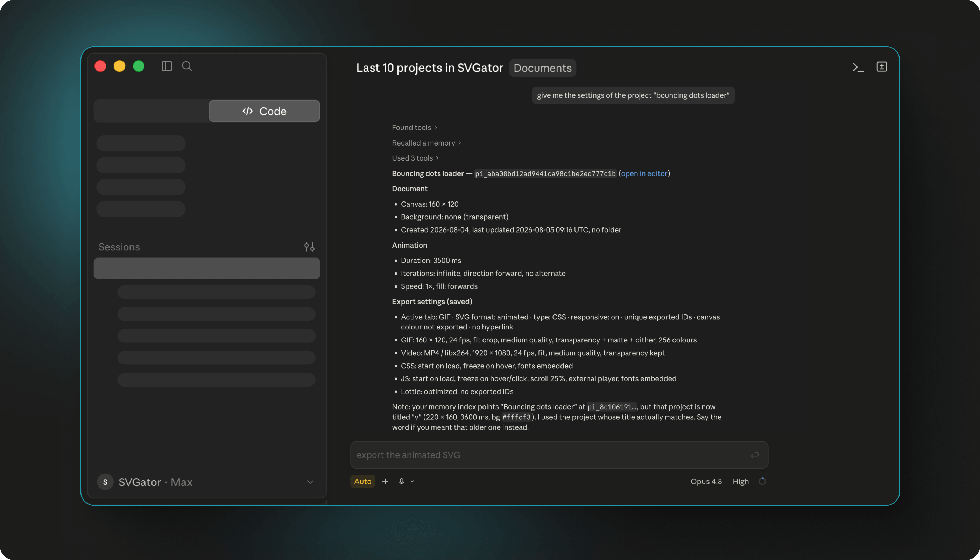Click the CSS: start on load line
Image resolution: width=980 pixels, height=560 pixels.
coord(487,366)
